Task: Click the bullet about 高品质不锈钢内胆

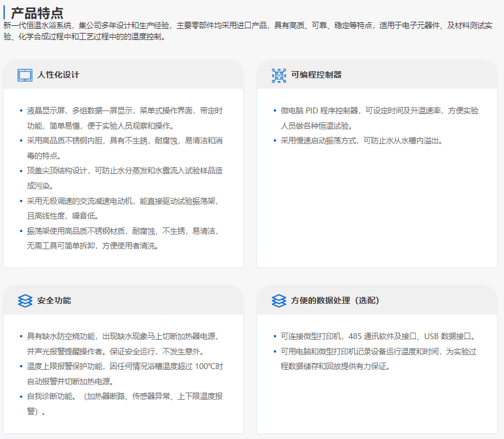Action: [x=125, y=148]
